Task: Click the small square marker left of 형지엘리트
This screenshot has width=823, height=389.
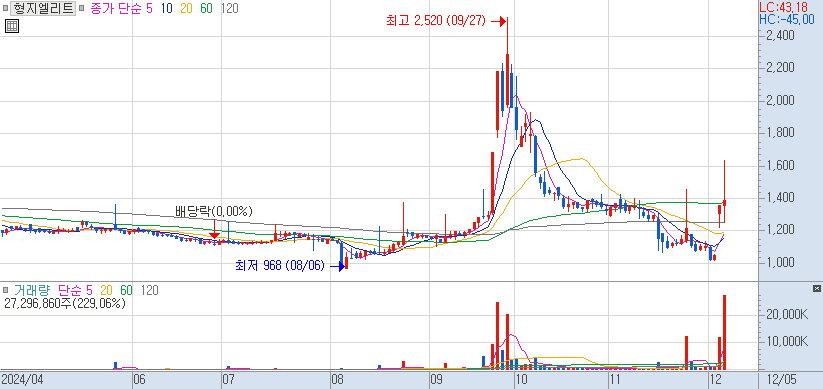Action: 5,9
